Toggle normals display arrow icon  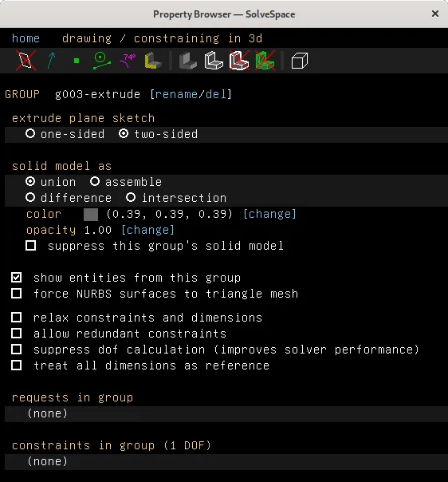52,61
